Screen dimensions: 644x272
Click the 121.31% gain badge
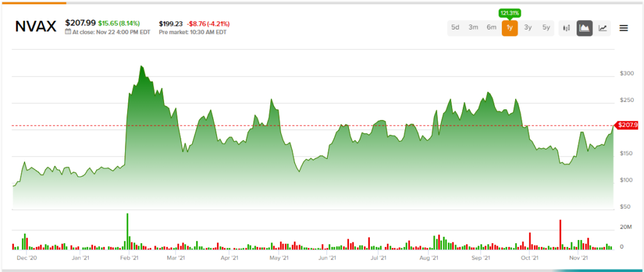[x=509, y=12]
